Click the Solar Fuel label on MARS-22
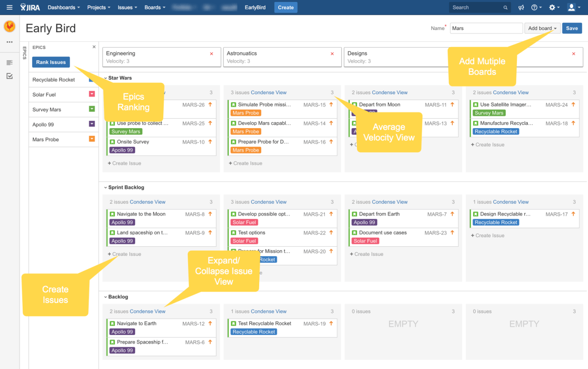 click(x=244, y=241)
